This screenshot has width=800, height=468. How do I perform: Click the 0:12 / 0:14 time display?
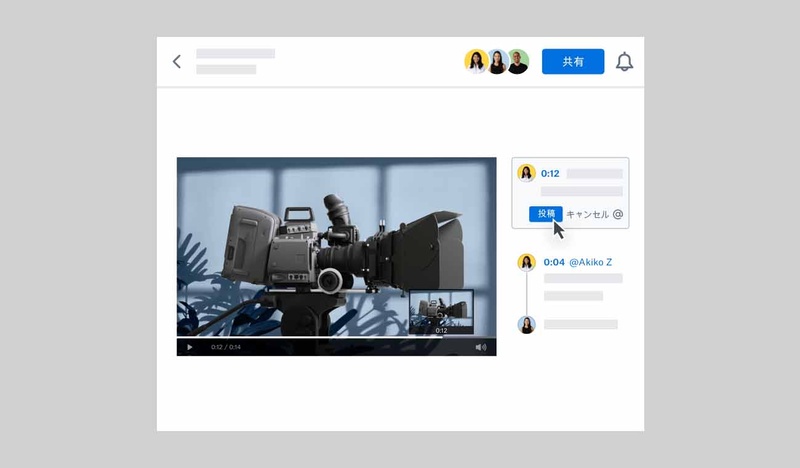[226, 347]
